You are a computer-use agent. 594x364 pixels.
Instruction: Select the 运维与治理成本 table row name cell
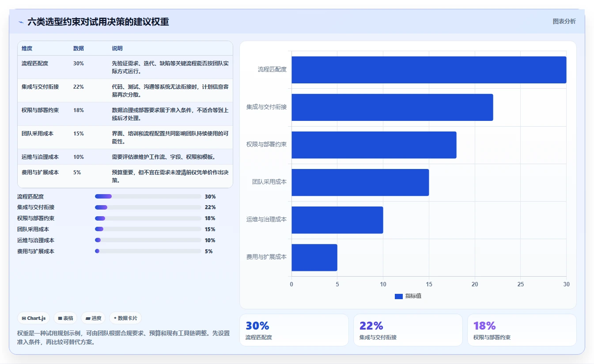tap(40, 157)
